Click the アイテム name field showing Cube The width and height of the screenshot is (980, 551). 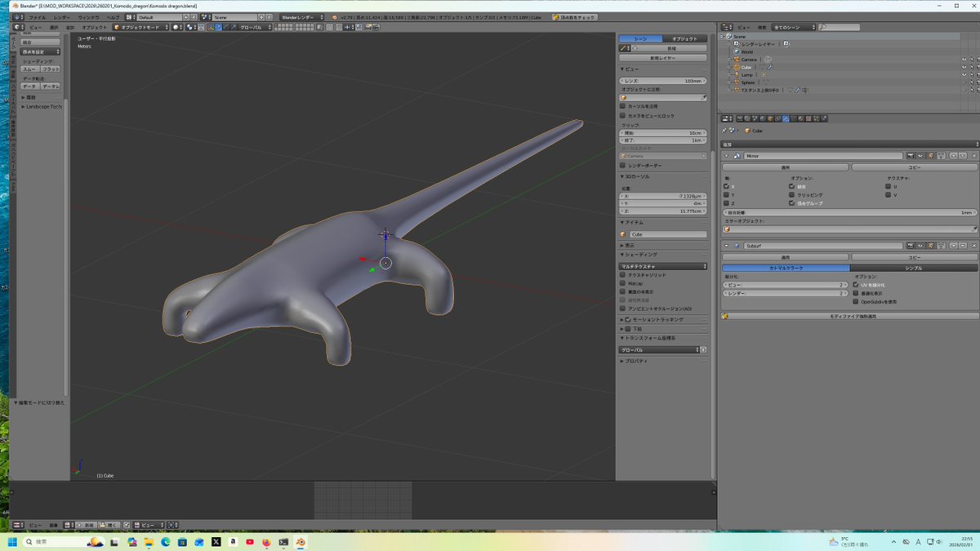(668, 234)
